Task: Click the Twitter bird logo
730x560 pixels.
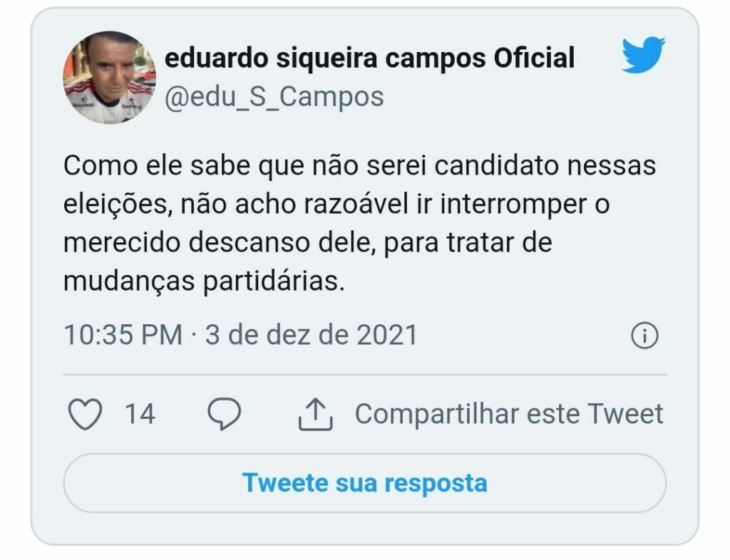Action: pos(643,56)
